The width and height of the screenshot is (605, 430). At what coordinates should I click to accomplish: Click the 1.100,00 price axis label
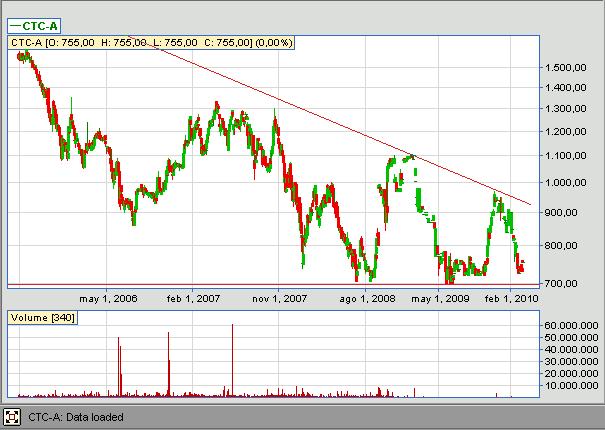coord(565,156)
